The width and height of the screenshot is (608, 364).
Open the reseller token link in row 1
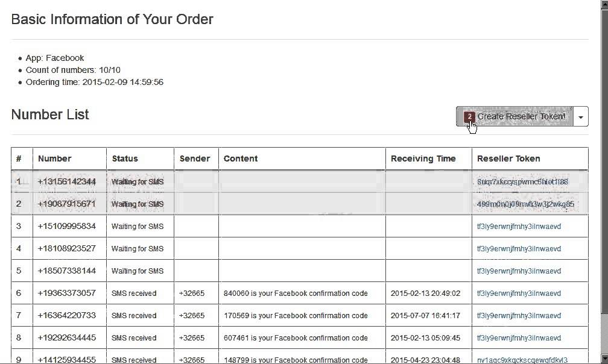(522, 181)
